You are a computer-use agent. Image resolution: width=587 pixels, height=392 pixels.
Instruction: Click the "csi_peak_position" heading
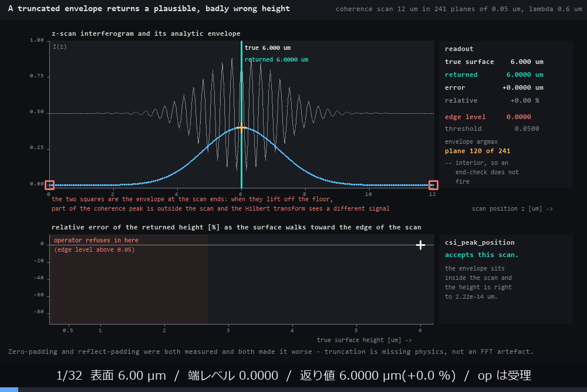pyautogui.click(x=480, y=242)
